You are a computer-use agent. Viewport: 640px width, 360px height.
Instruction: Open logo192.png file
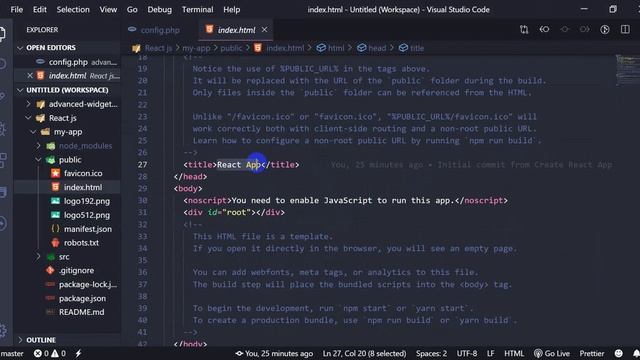coord(87,201)
